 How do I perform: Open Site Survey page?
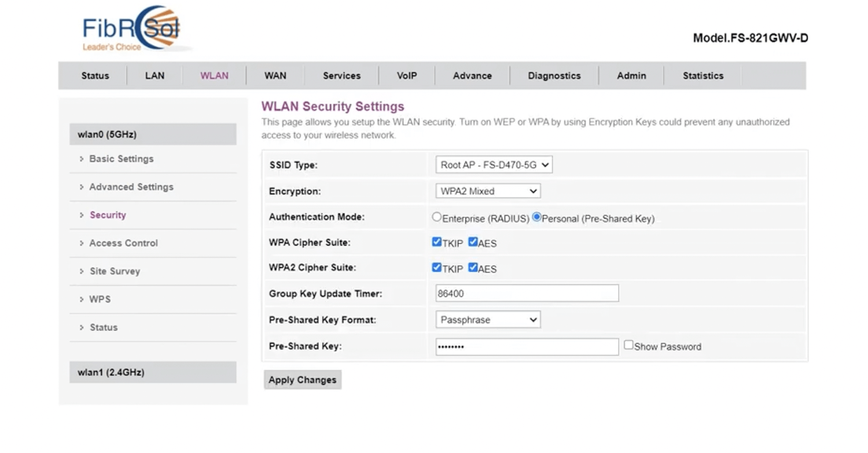115,271
